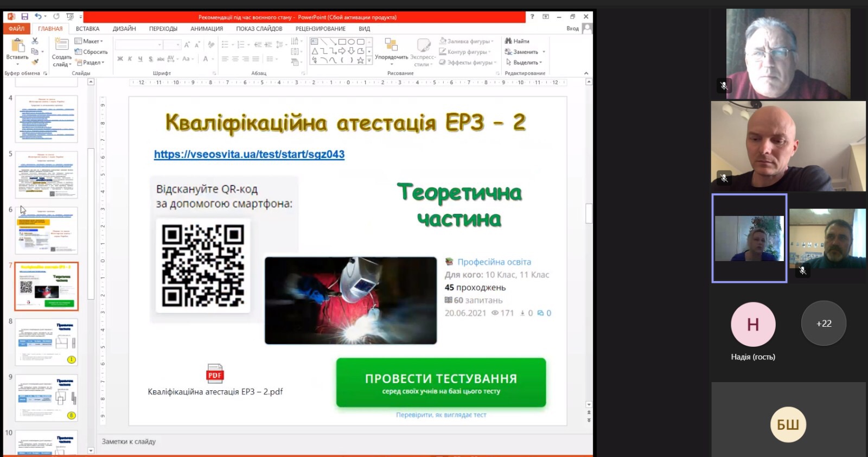Select the Format Painter brush icon
868x457 pixels.
coord(35,62)
